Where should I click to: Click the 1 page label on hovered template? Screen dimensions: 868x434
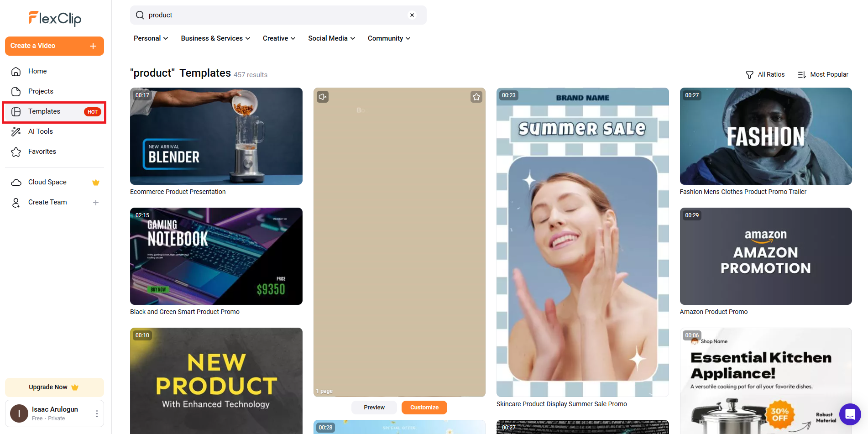324,391
